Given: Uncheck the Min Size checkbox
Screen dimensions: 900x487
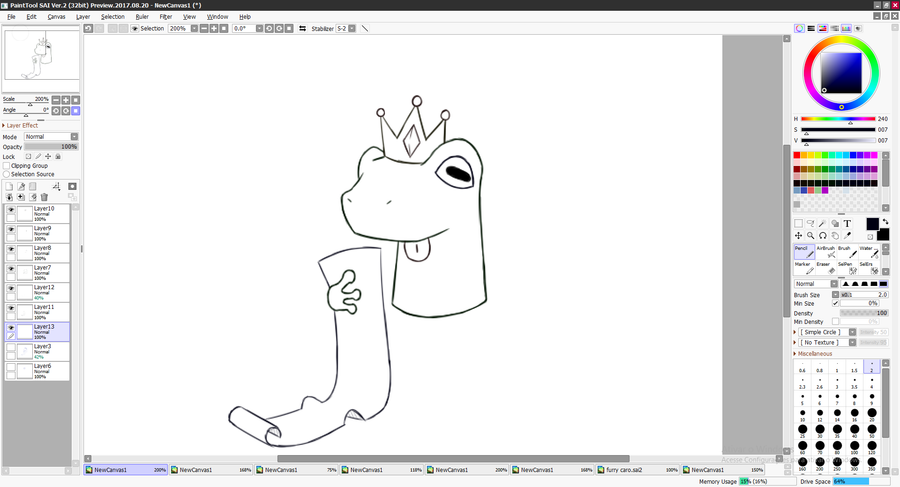Looking at the screenshot, I should pyautogui.click(x=835, y=303).
